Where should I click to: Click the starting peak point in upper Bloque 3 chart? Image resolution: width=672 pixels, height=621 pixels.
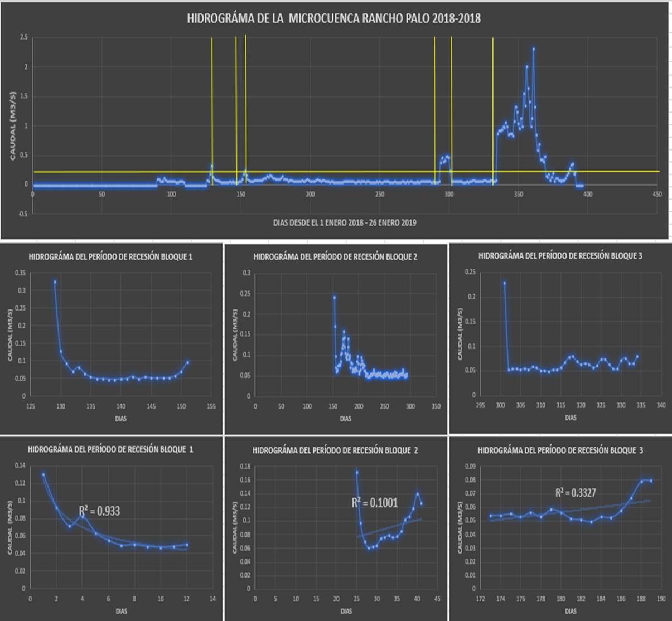pyautogui.click(x=505, y=283)
